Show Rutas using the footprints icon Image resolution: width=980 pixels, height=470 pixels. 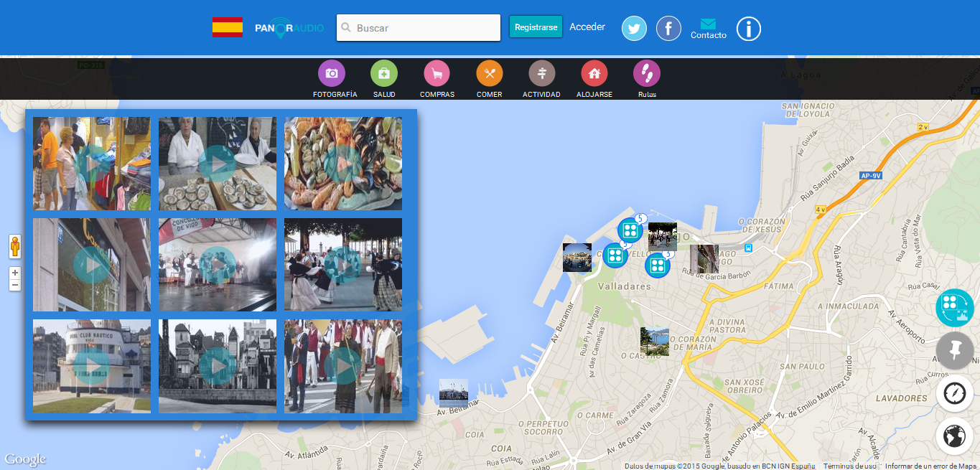point(646,73)
